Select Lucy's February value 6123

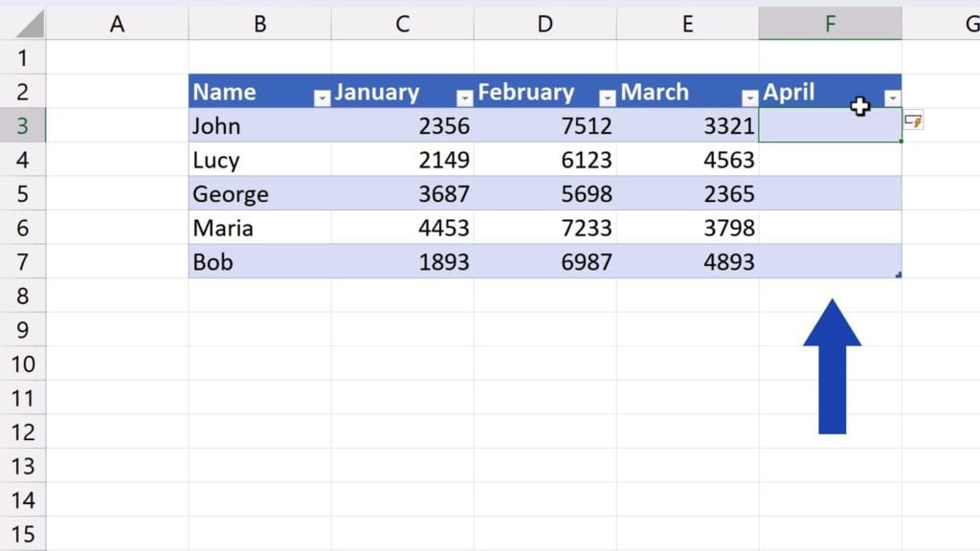[545, 160]
